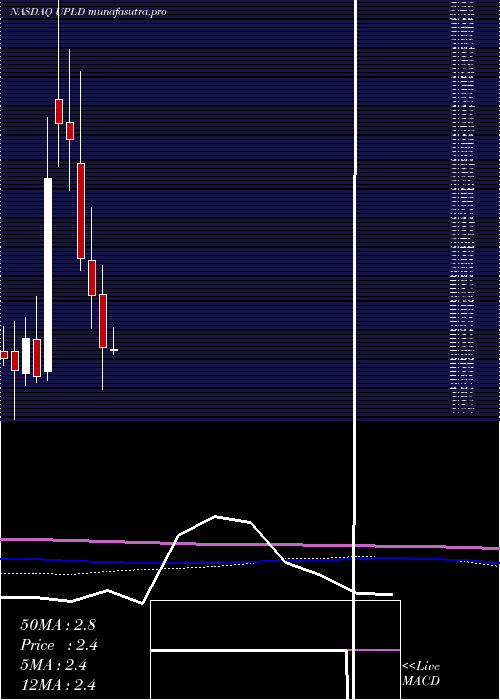Click the peak of the white MACD line
Screen dimensions: 500x700
coord(216,517)
